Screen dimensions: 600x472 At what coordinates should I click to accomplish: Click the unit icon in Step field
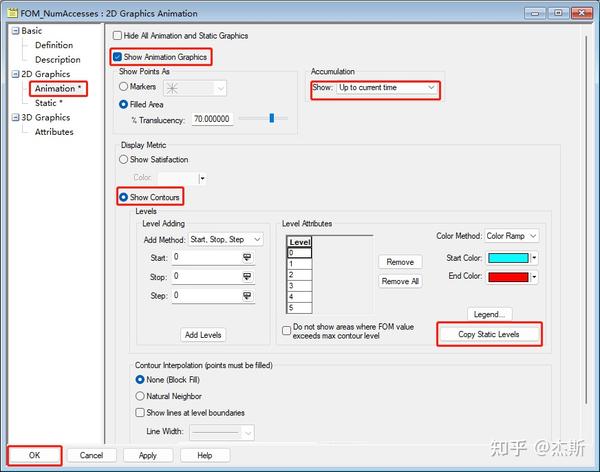247,296
